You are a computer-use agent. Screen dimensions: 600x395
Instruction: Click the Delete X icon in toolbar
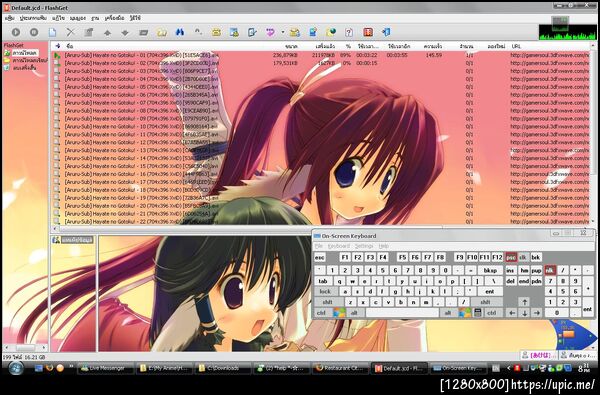click(70, 33)
